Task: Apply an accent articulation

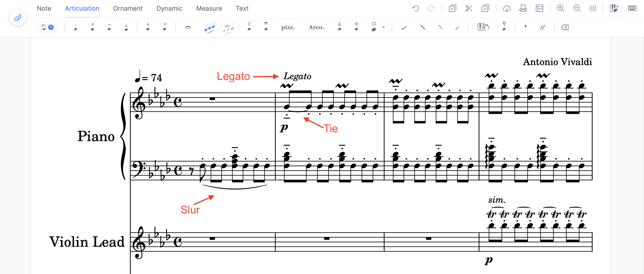Action: tap(165, 27)
